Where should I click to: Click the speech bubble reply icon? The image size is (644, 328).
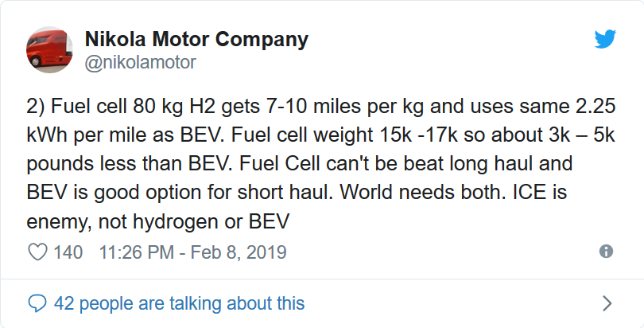click(37, 303)
